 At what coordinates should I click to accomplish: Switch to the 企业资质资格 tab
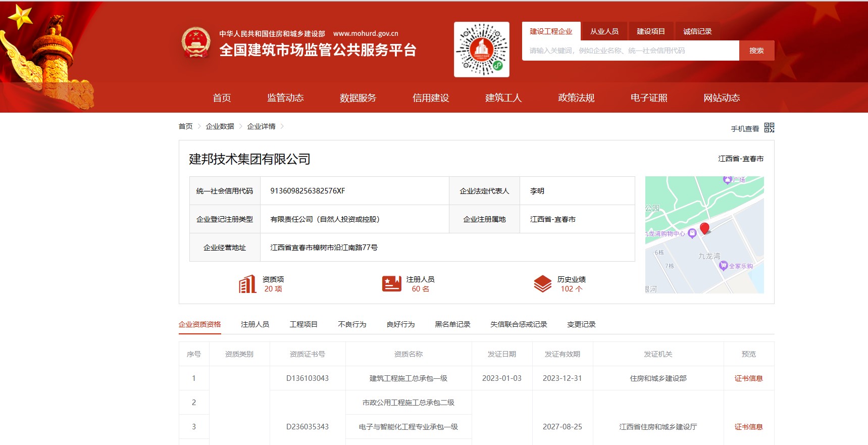coord(199,324)
